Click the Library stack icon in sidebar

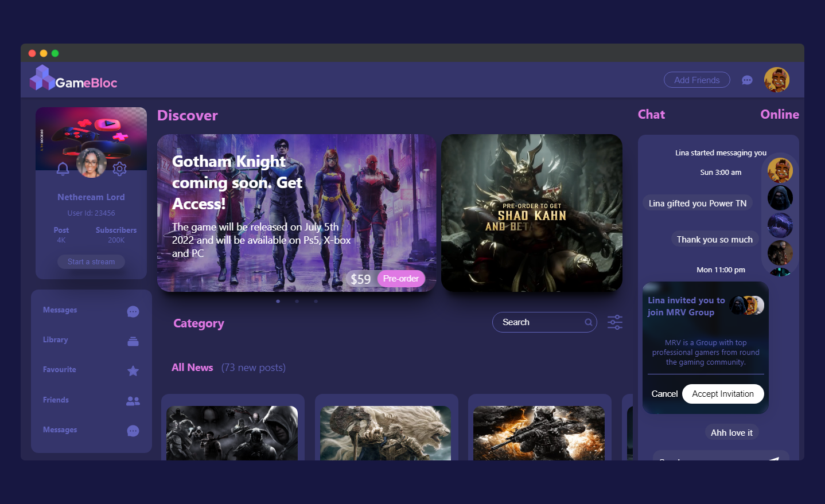[133, 341]
